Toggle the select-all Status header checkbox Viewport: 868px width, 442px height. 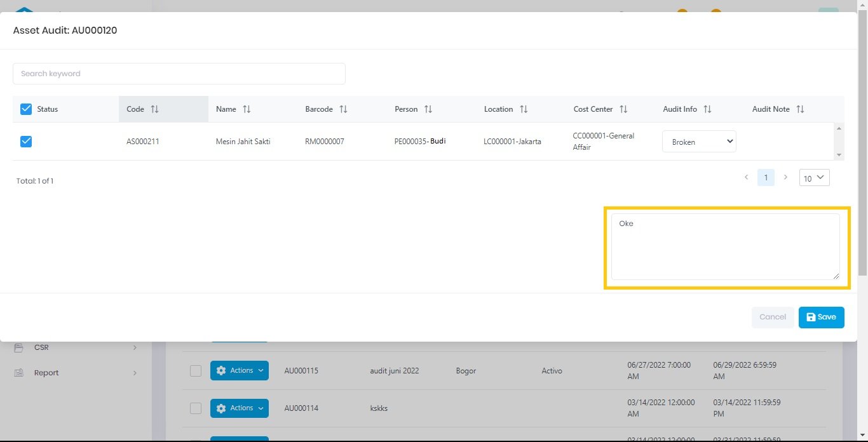click(x=26, y=109)
